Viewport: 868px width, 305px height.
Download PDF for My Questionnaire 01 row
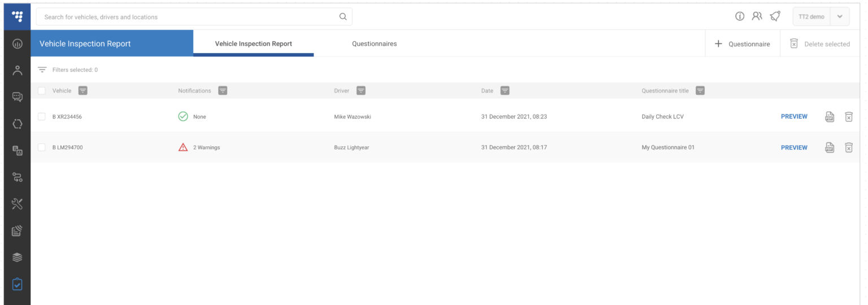click(830, 147)
